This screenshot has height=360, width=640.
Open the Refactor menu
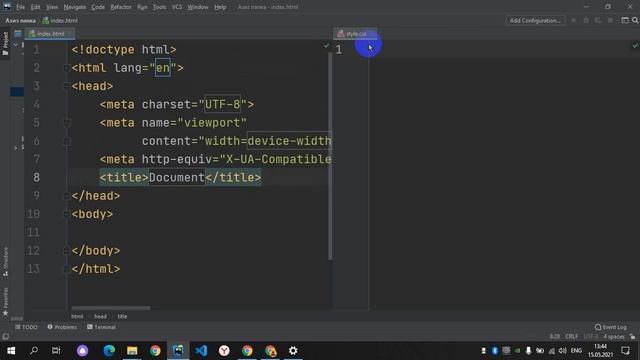[x=121, y=7]
